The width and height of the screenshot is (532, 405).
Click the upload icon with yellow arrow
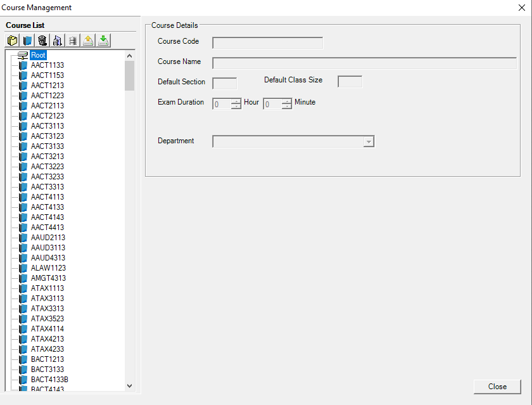[x=87, y=40]
